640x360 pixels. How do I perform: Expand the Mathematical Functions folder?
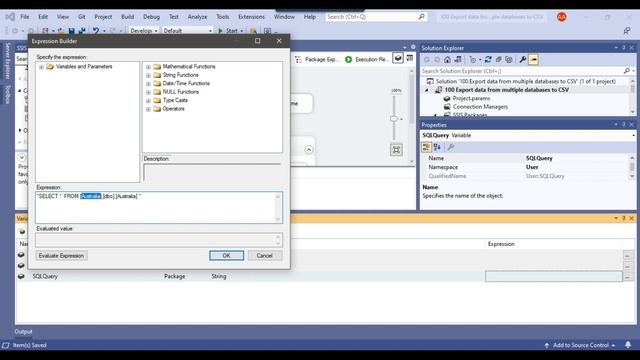click(x=148, y=67)
